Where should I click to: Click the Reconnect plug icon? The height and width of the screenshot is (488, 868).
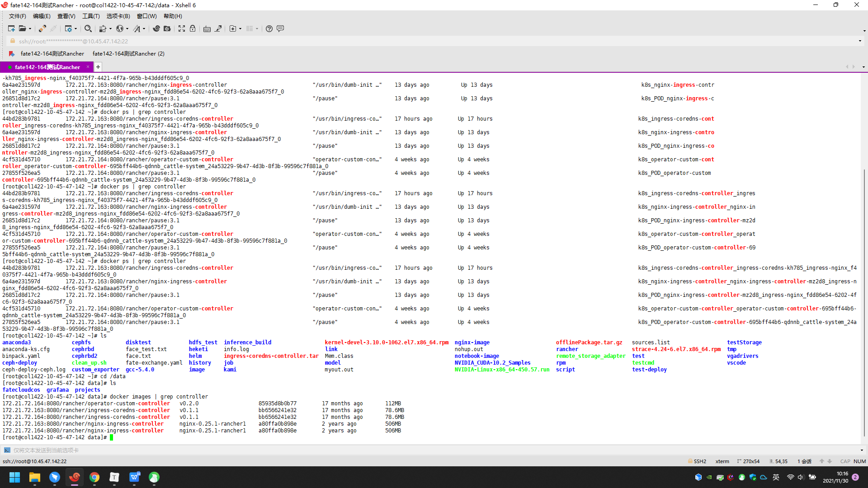tap(42, 28)
